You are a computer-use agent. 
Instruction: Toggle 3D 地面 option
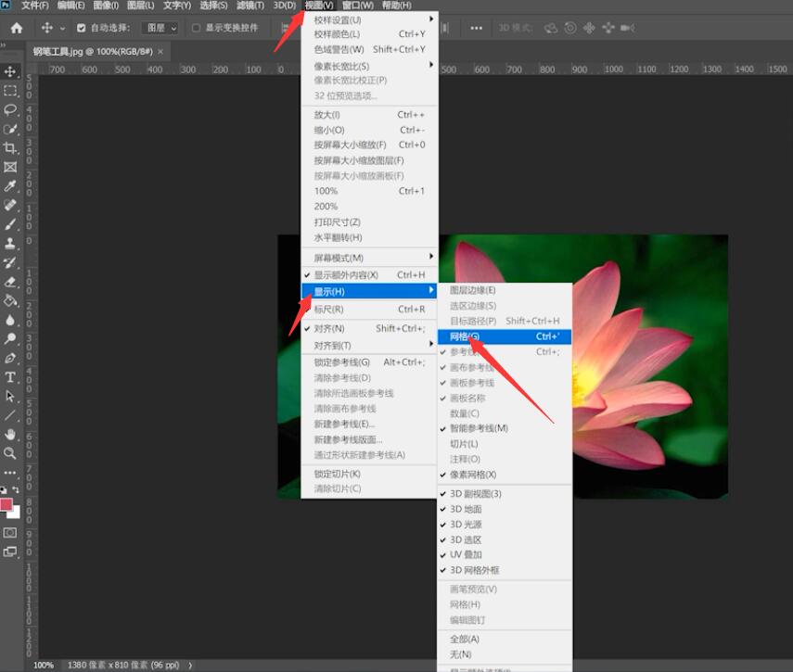tap(505, 509)
